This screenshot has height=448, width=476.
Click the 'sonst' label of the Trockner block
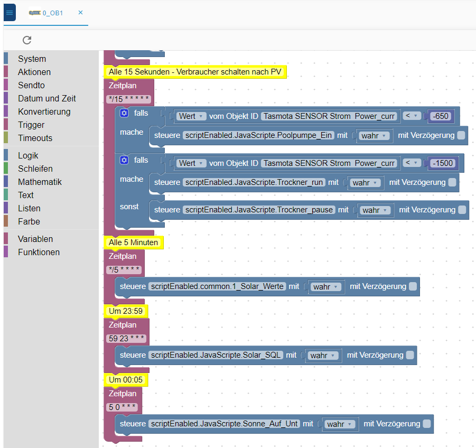(x=129, y=207)
